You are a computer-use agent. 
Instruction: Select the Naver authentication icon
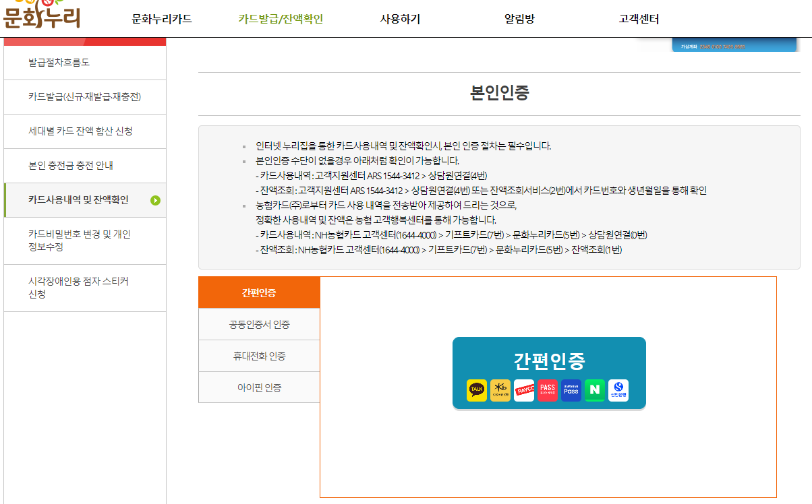595,389
